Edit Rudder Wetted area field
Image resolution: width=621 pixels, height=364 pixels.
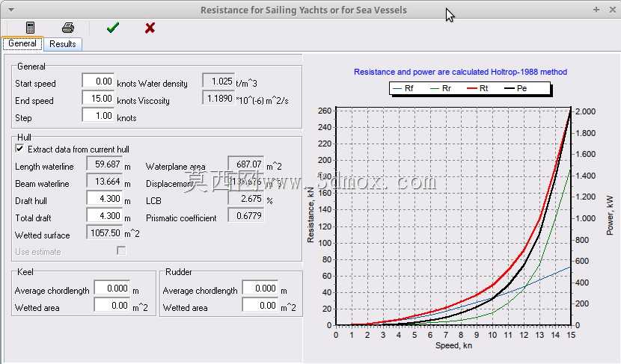click(260, 306)
